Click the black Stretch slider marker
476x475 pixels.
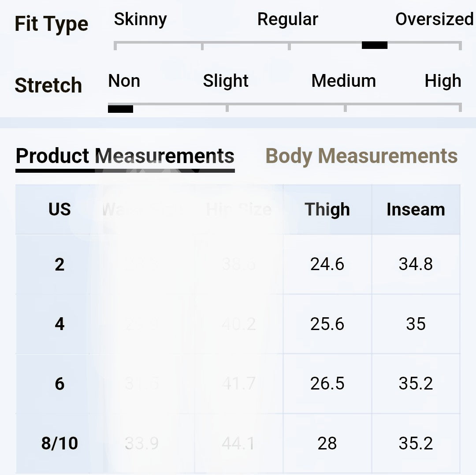coord(120,108)
